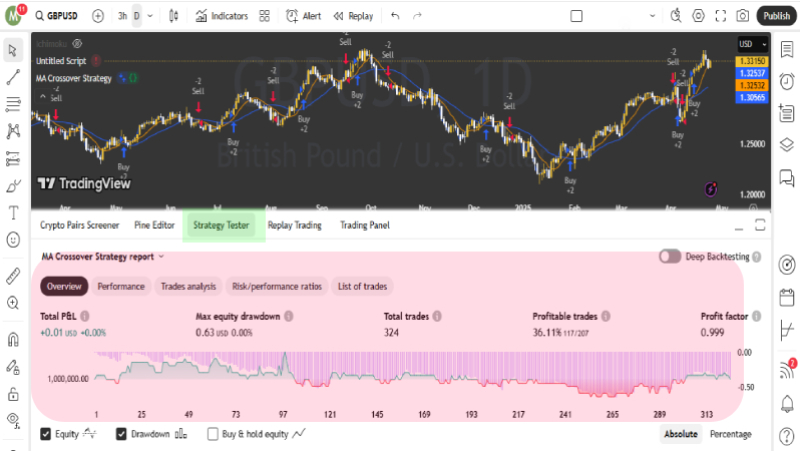Viewport: 800px width, 451px height.
Task: Select the ruler measure tool
Action: point(13,276)
